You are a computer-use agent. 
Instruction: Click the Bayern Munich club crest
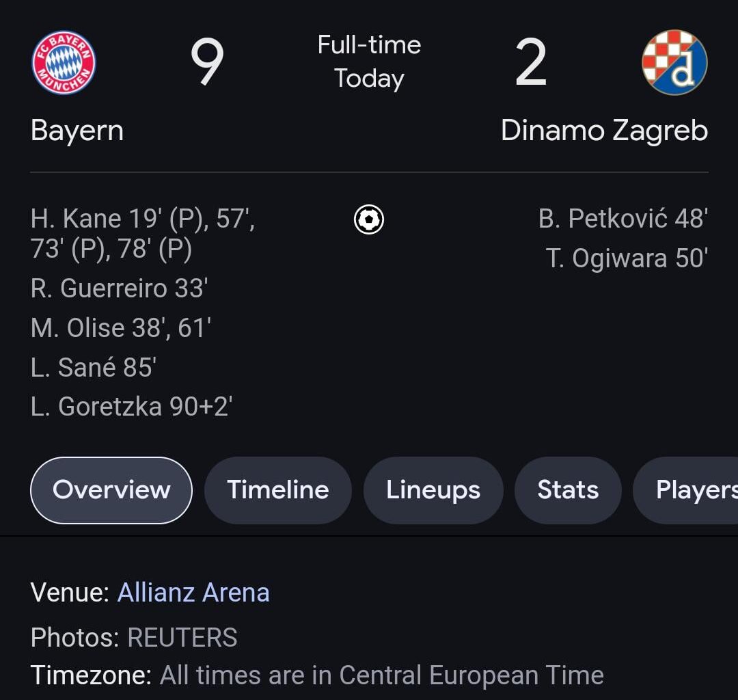pos(64,63)
